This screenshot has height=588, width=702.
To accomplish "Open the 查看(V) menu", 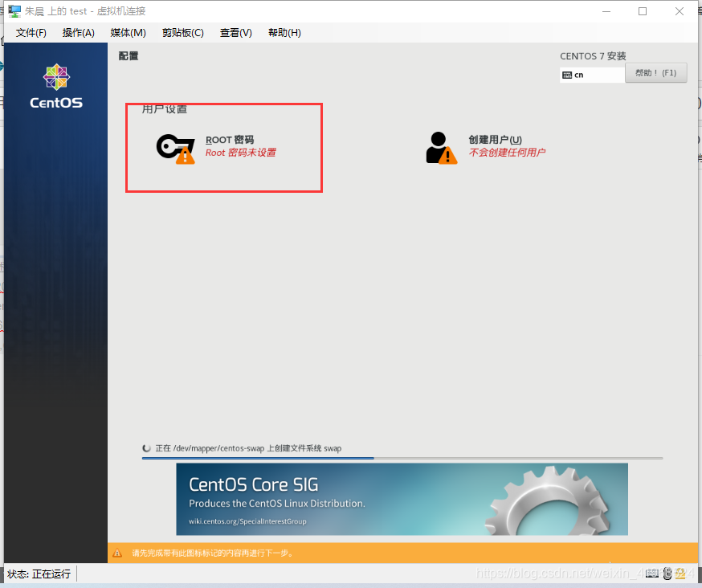I will click(x=236, y=33).
